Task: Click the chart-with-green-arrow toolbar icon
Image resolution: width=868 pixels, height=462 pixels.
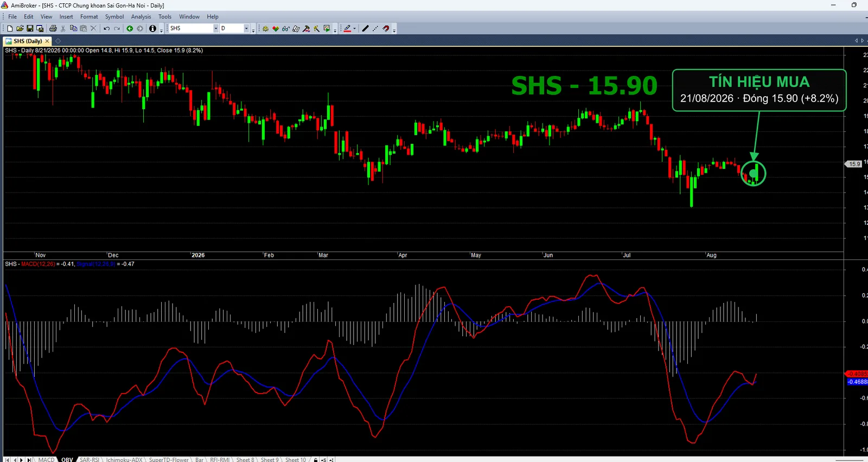Action: tap(327, 28)
